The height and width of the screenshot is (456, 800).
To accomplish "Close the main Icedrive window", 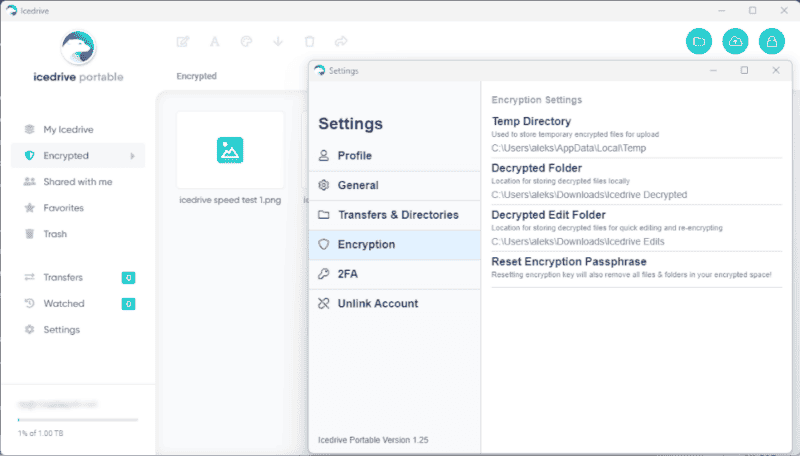I will click(784, 10).
